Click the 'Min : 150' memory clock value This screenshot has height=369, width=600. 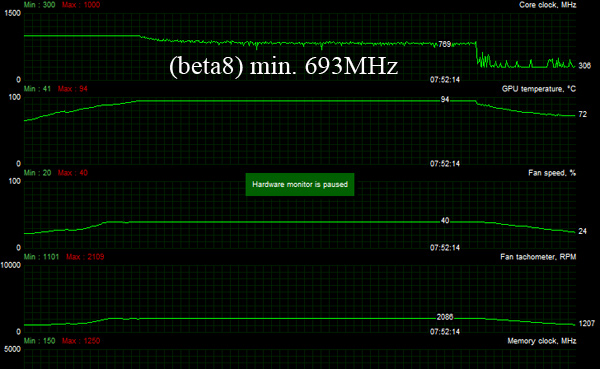(x=39, y=341)
